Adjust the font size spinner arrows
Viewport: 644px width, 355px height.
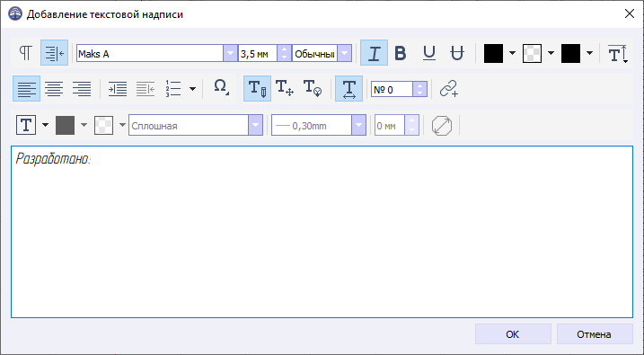[284, 53]
